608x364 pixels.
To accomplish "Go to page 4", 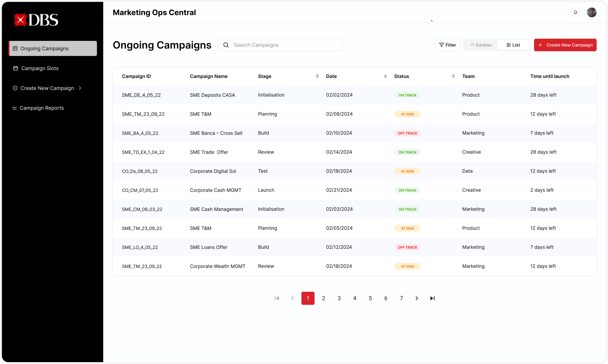I will point(355,298).
